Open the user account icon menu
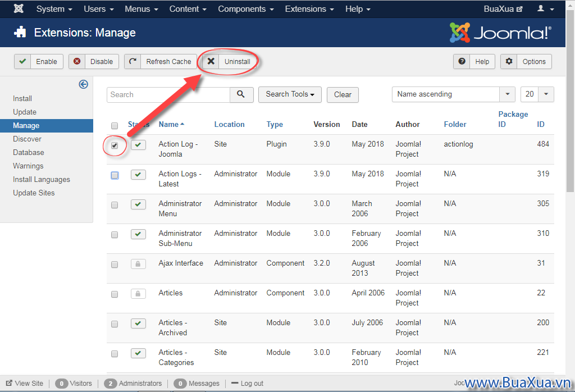The width and height of the screenshot is (575, 392). click(x=545, y=9)
